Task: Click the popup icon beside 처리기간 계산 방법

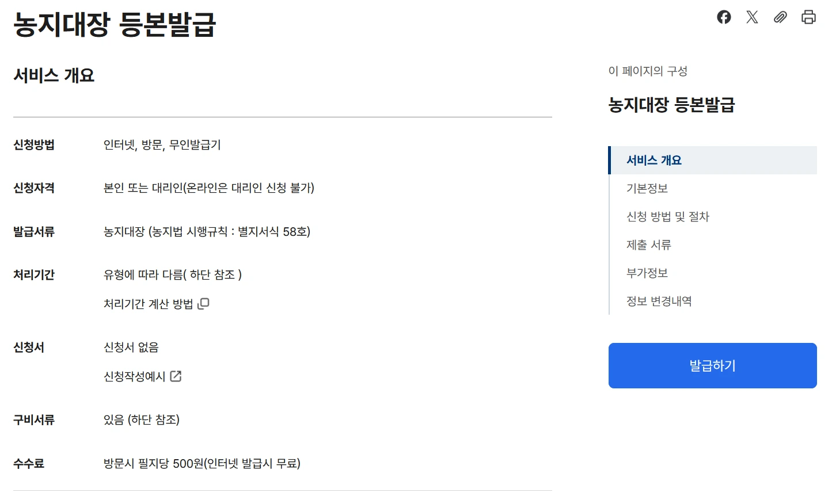Action: coord(203,304)
